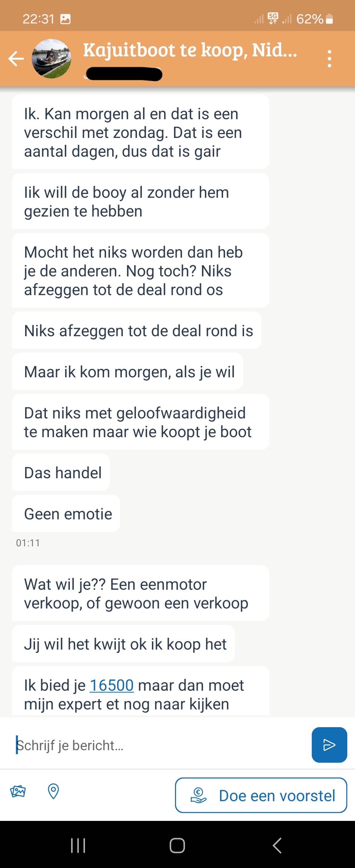
Task: Tap the boat listing profile picture
Action: pos(51,59)
